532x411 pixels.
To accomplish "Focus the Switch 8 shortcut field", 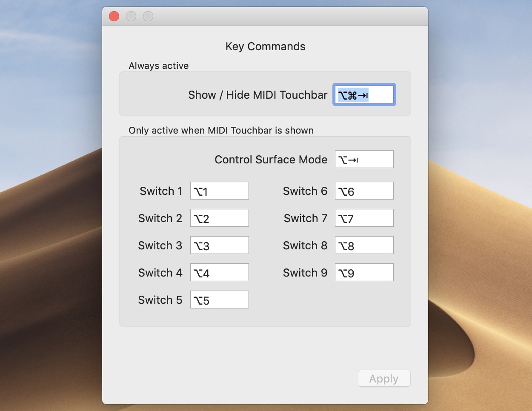I will [x=364, y=245].
